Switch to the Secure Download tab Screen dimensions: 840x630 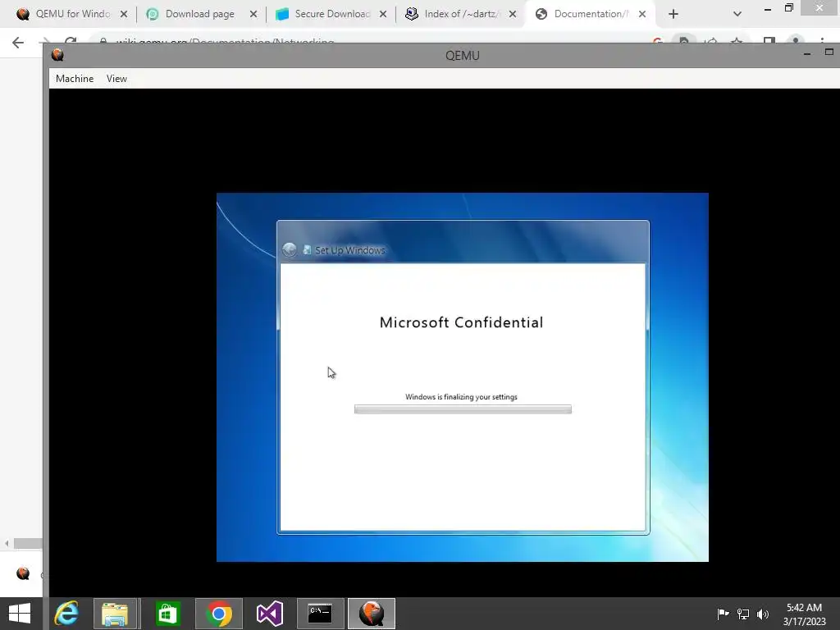332,14
